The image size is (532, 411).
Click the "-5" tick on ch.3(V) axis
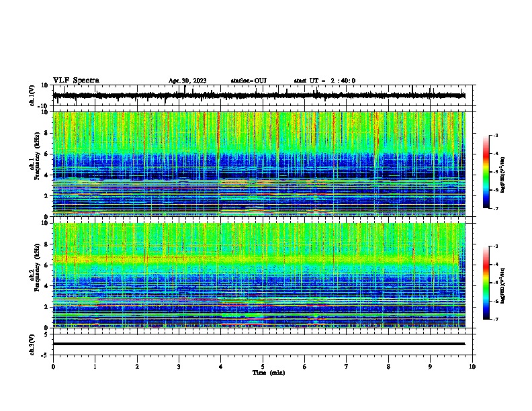click(x=46, y=355)
